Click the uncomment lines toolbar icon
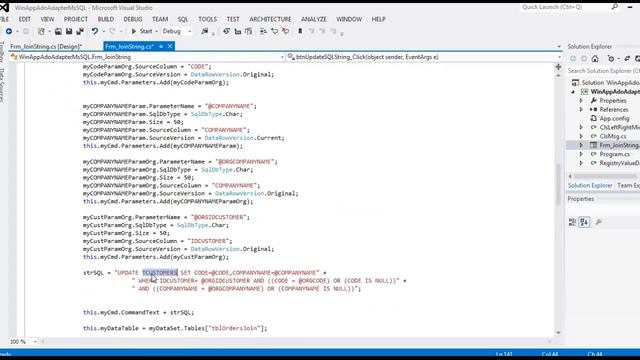Viewport: 640px width, 360px height. pos(285,31)
